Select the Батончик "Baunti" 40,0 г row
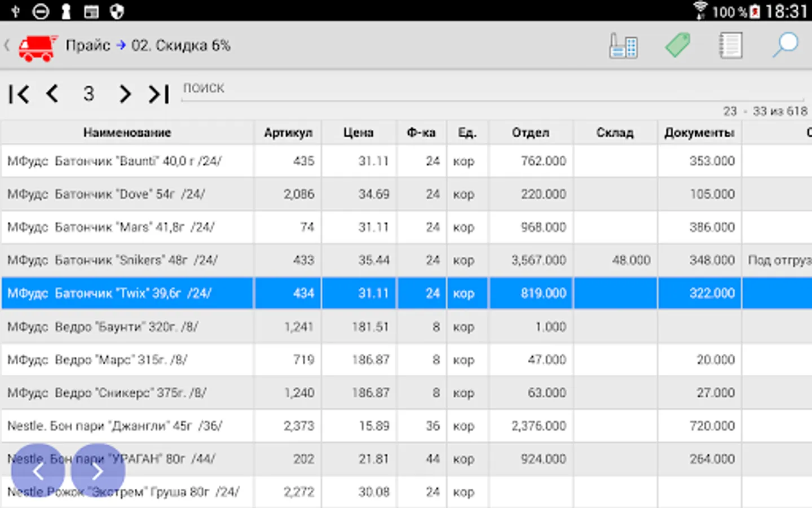 pos(406,161)
